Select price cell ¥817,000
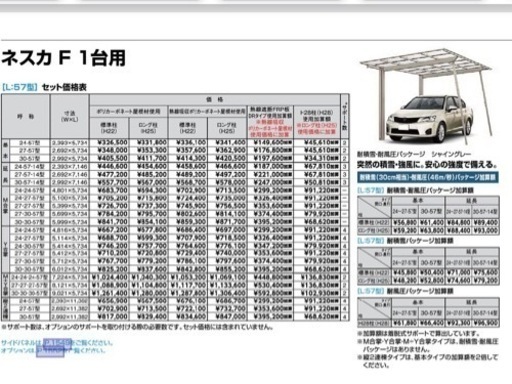 click(112, 316)
